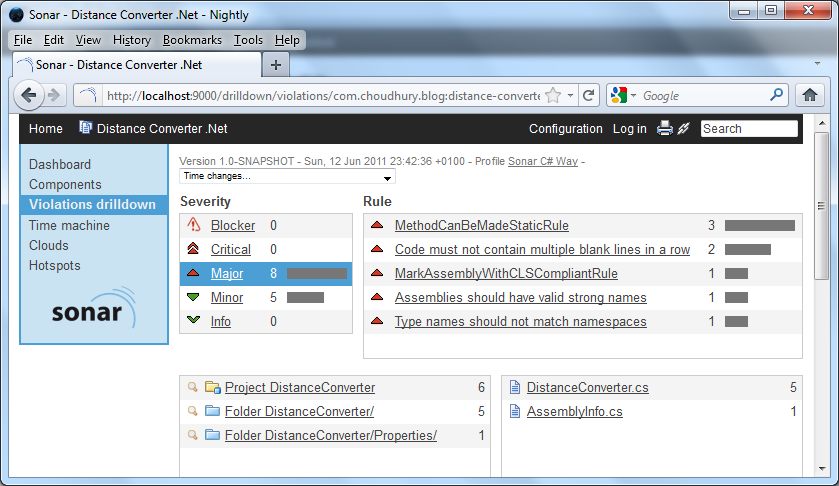
Task: Click the printer icon in Sonar header
Action: [665, 128]
